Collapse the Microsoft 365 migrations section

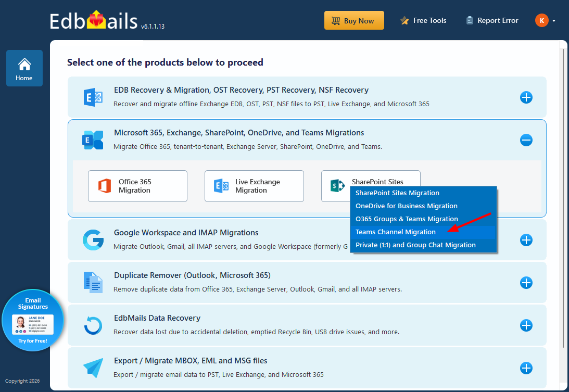(x=526, y=140)
